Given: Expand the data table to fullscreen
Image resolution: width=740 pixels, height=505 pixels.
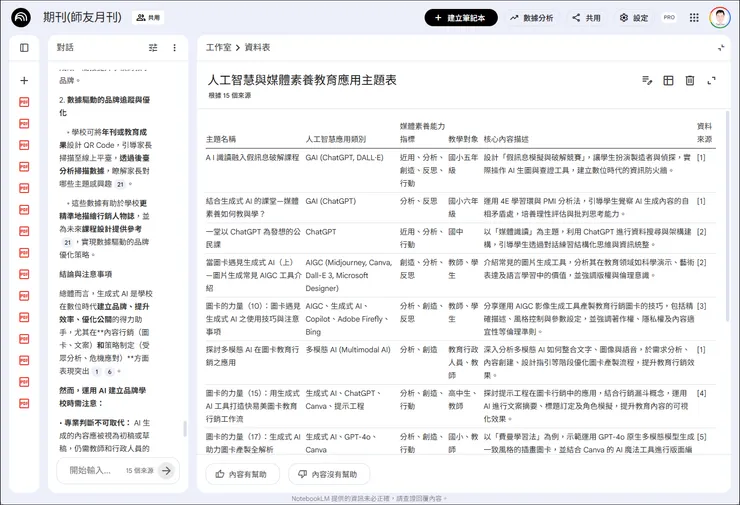Looking at the screenshot, I should pos(712,81).
